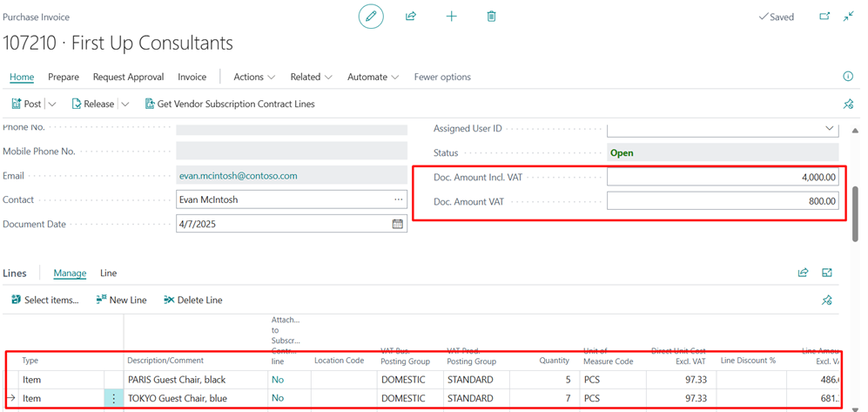The width and height of the screenshot is (868, 412).
Task: Click the Doc. Amount Incl. VAT field
Action: pyautogui.click(x=723, y=177)
